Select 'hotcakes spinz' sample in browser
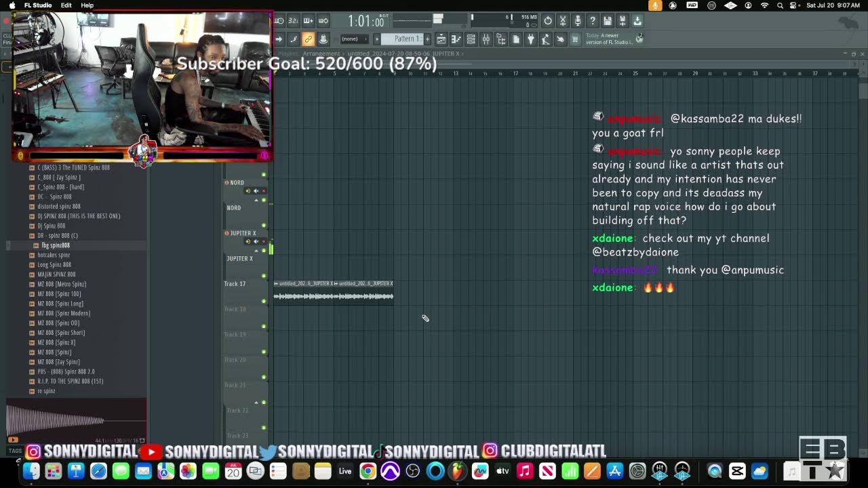Screen dimensions: 868x488 (54, 255)
